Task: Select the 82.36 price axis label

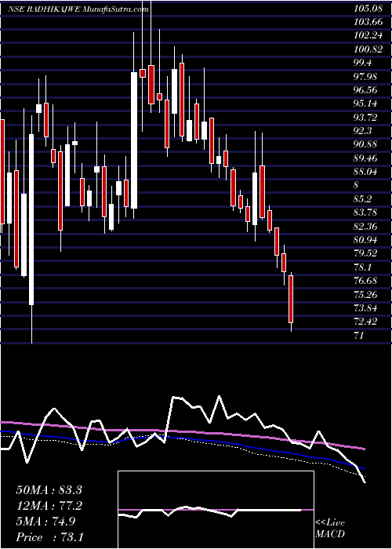Action: point(366,227)
